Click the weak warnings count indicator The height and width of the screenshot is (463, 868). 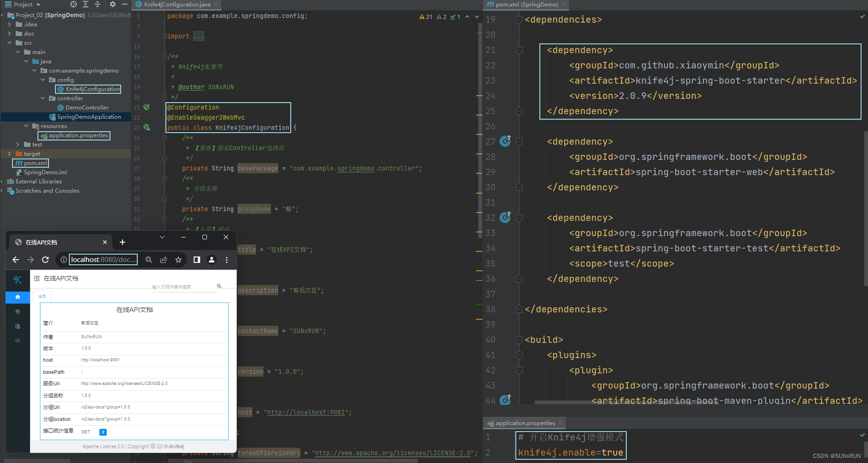coord(441,17)
